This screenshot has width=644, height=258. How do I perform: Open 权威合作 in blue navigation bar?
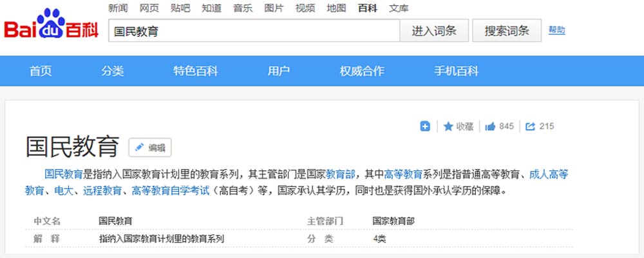tap(362, 71)
